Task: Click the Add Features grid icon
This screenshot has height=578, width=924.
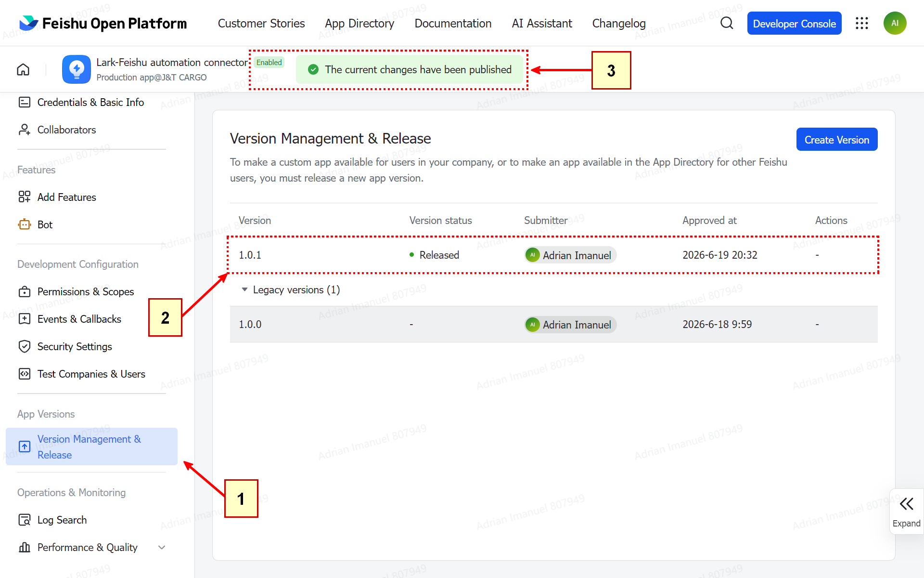Action: coord(25,197)
